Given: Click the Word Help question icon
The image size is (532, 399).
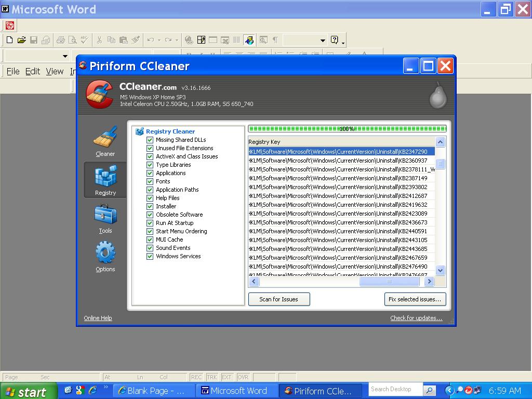Looking at the screenshot, I should point(334,40).
